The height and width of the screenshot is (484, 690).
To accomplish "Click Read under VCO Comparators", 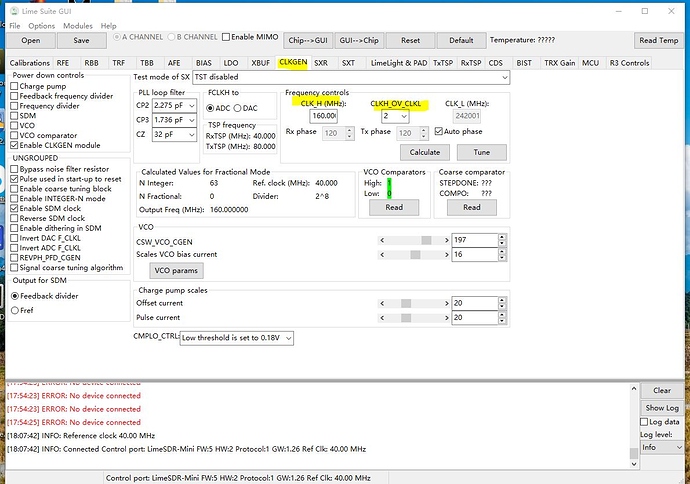I will [x=394, y=207].
